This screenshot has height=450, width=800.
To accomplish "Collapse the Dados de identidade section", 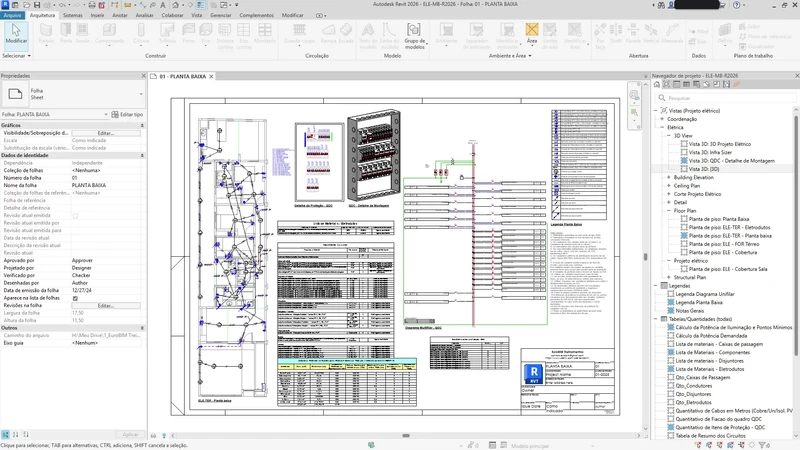I will point(142,155).
